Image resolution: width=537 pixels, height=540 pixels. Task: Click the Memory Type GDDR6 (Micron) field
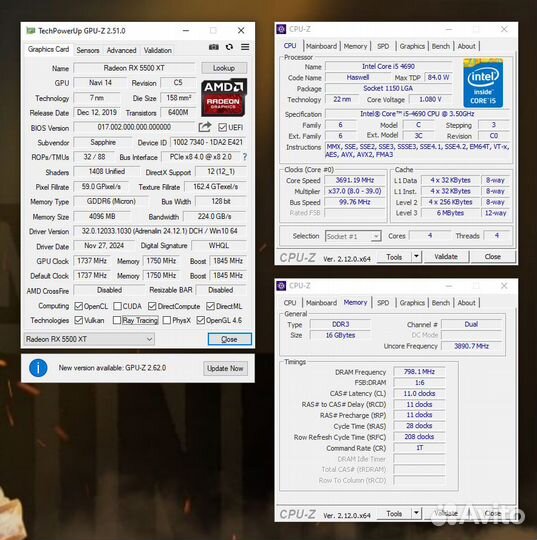click(111, 201)
